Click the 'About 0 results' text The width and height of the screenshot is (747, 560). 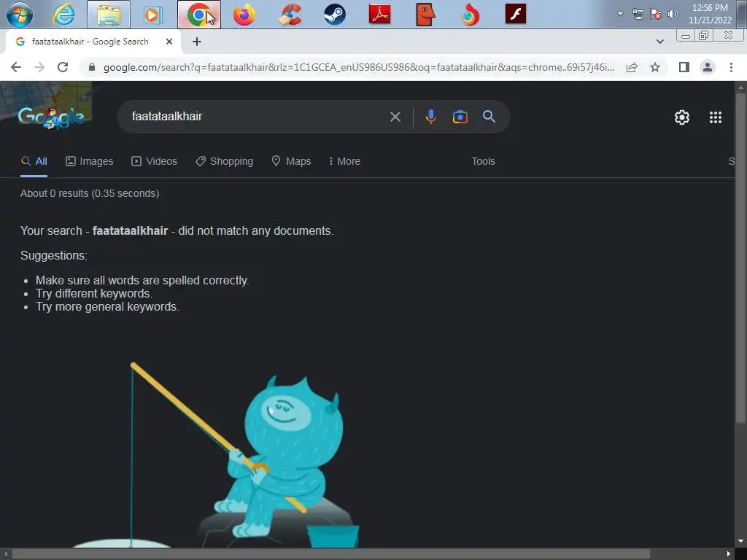90,193
